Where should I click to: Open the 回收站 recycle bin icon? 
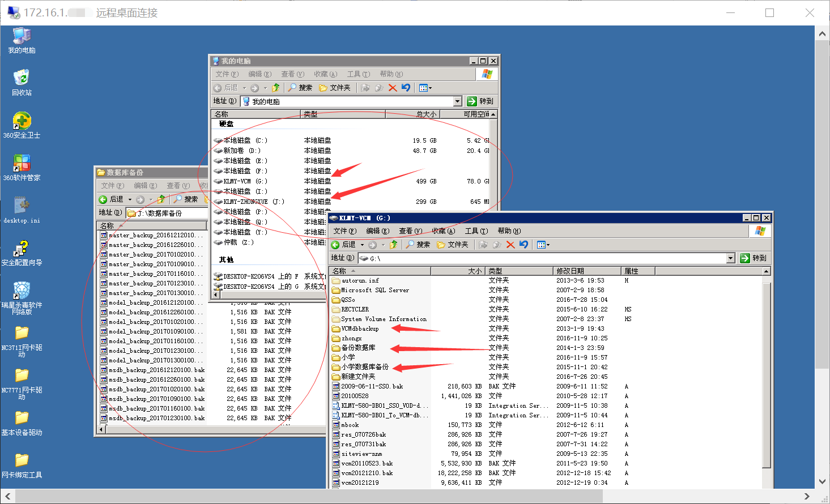pos(22,78)
